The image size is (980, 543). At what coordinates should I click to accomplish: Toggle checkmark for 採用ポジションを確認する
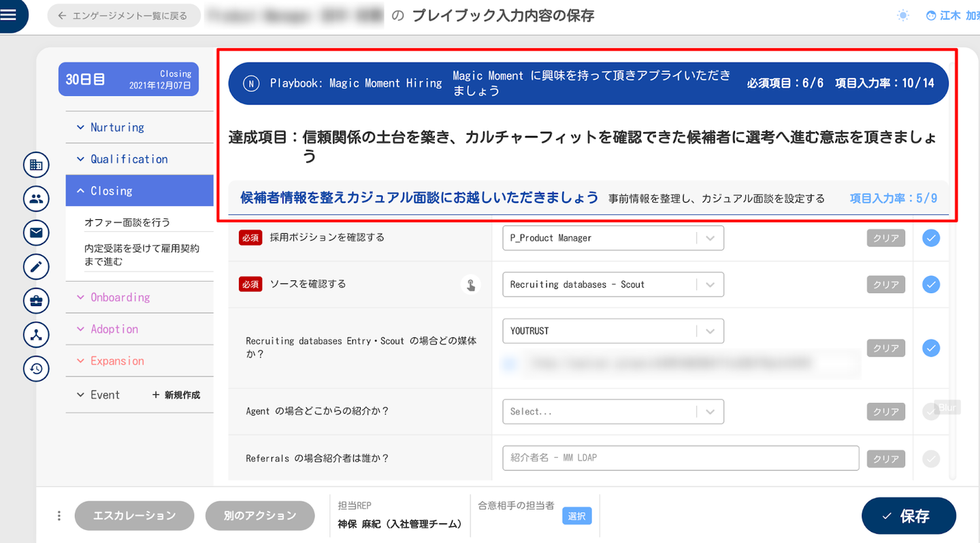[x=930, y=237]
